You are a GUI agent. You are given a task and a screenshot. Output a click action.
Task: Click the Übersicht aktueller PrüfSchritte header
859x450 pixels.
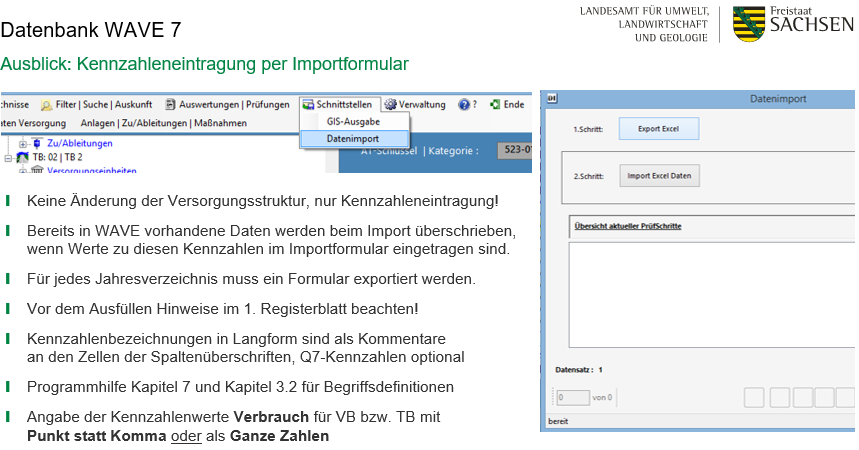click(627, 226)
